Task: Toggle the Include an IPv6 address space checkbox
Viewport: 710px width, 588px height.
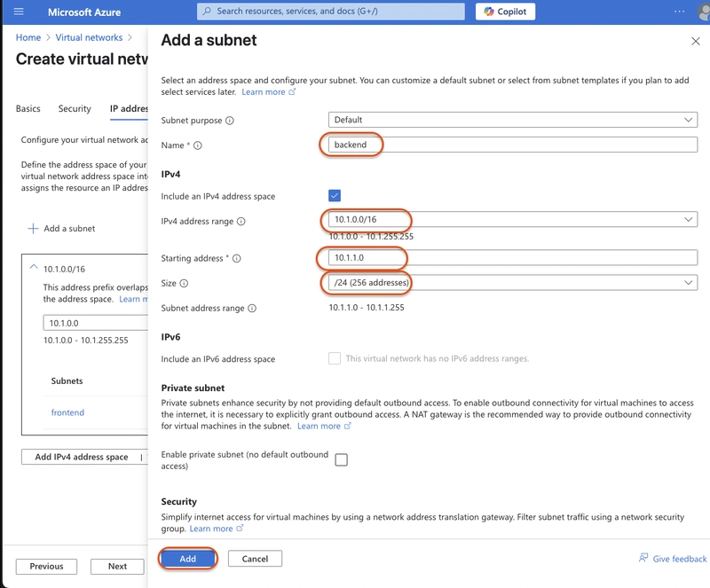Action: (335, 358)
